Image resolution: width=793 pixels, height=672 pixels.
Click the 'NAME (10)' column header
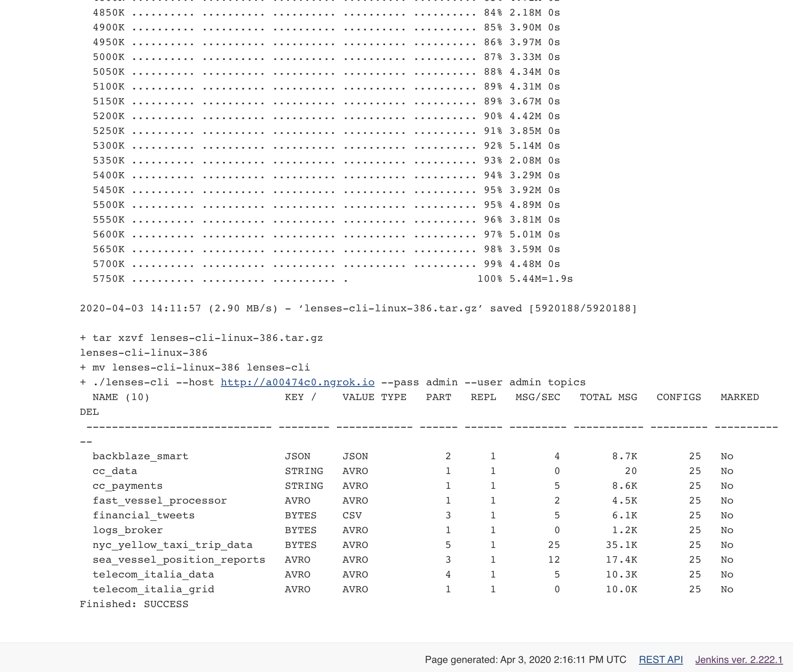(x=121, y=397)
